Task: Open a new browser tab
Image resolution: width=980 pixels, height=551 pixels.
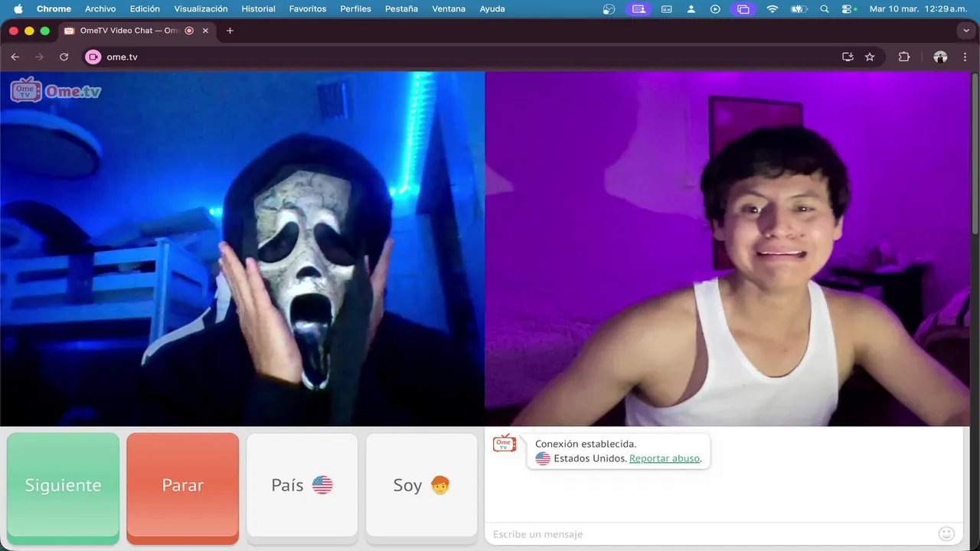Action: point(230,31)
